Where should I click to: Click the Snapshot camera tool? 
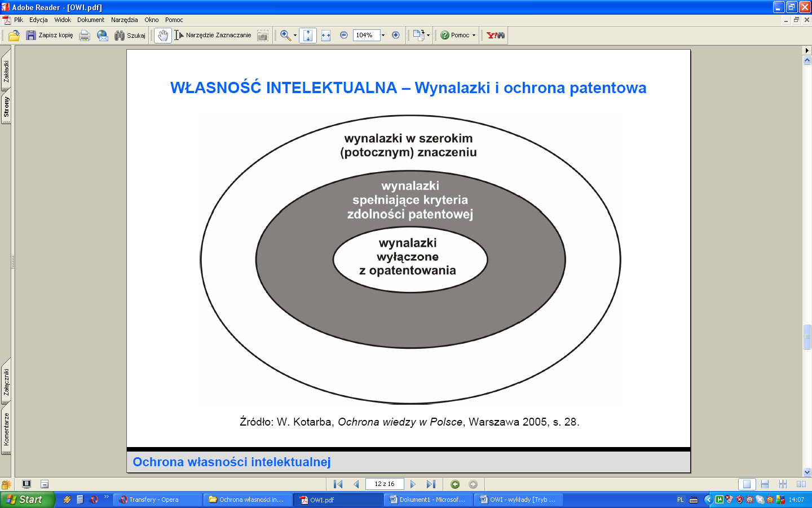[x=263, y=36]
